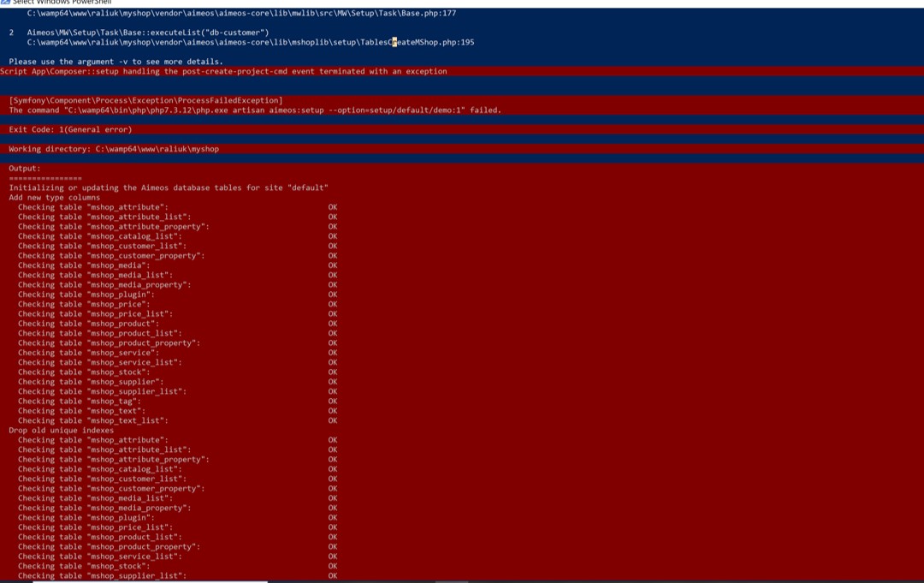This screenshot has width=924, height=583.
Task: Click "Initializing or updating the Aimeos database" line
Action: pyautogui.click(x=169, y=188)
